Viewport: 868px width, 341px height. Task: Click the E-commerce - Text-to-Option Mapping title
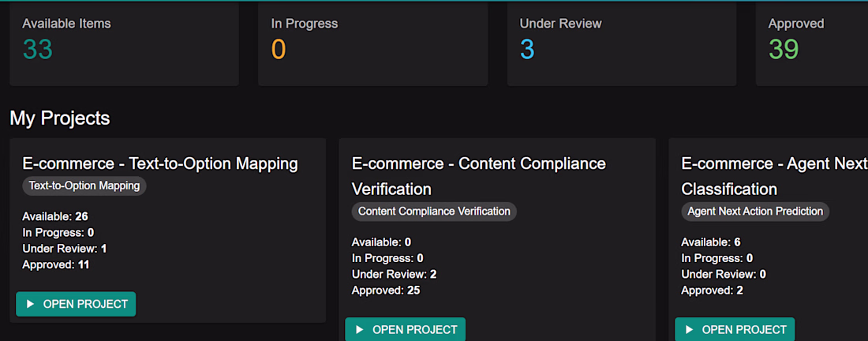click(160, 163)
